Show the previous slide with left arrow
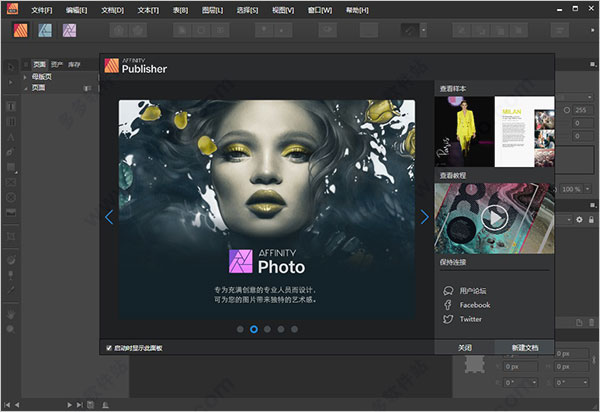 pyautogui.click(x=109, y=217)
